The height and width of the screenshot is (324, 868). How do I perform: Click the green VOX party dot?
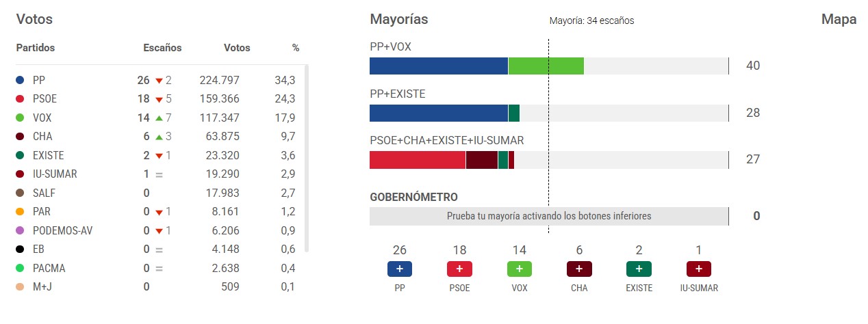click(20, 118)
